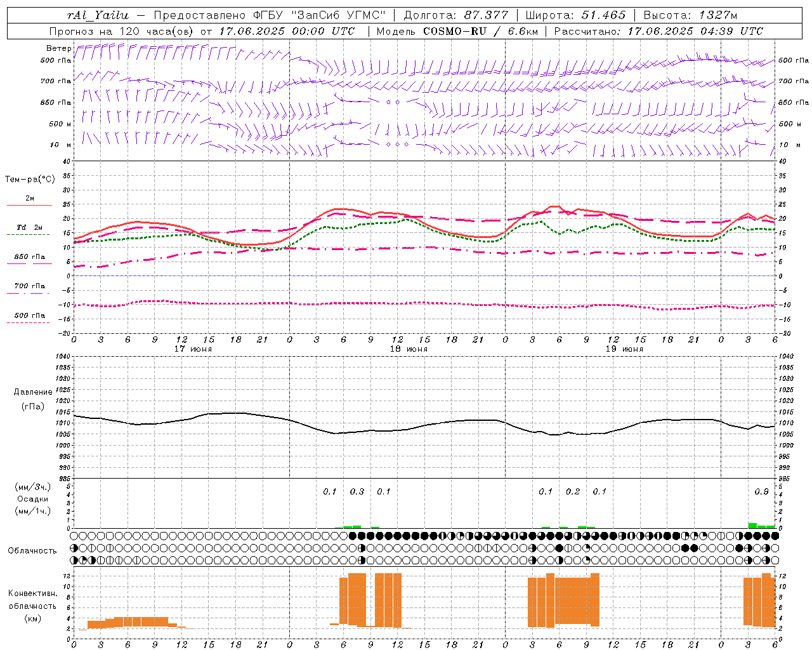Screen dimensions: 812x650
Task: Click the Осадки panel label
Action: click(x=33, y=499)
